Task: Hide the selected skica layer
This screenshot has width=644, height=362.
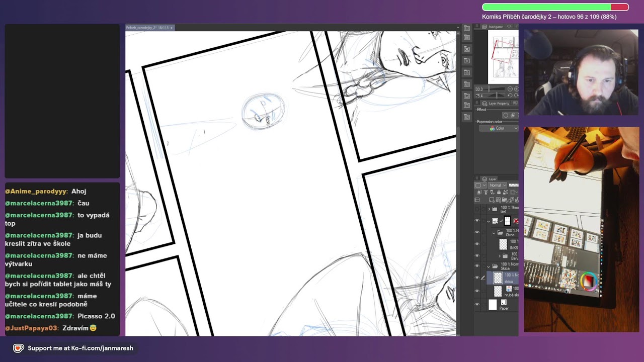Action: pyautogui.click(x=477, y=278)
